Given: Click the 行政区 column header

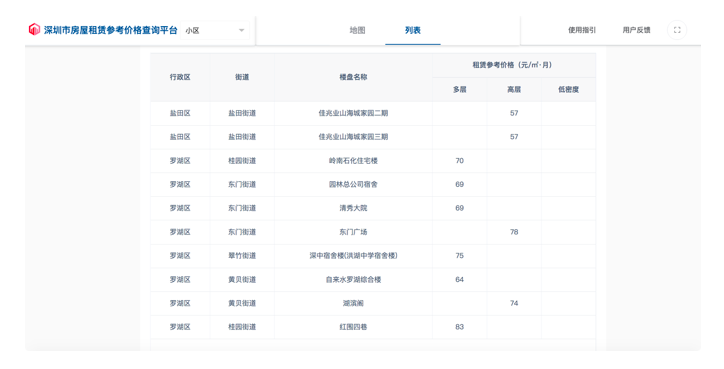Looking at the screenshot, I should 180,77.
